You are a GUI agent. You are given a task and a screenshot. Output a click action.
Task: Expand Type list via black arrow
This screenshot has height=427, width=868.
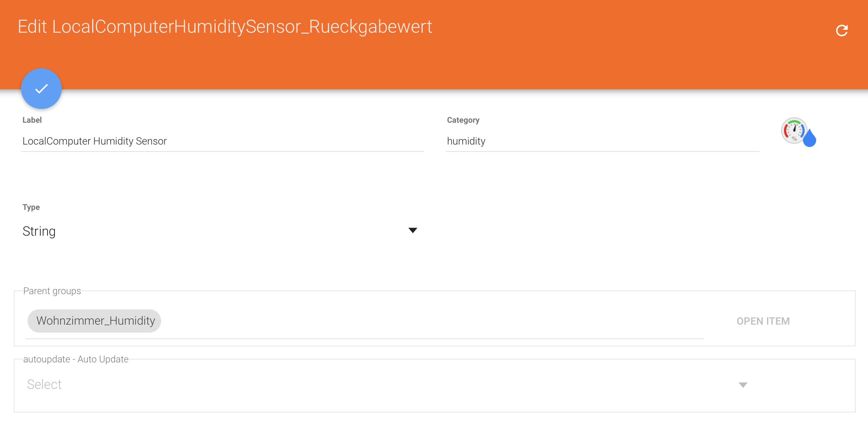click(413, 230)
